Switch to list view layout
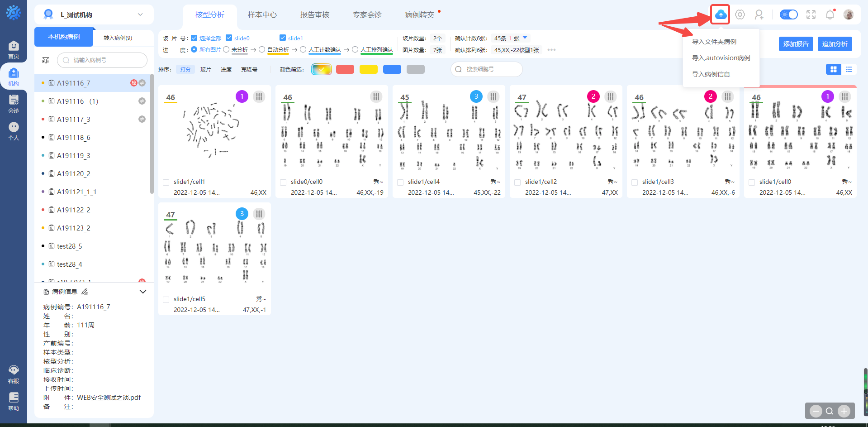 tap(849, 69)
